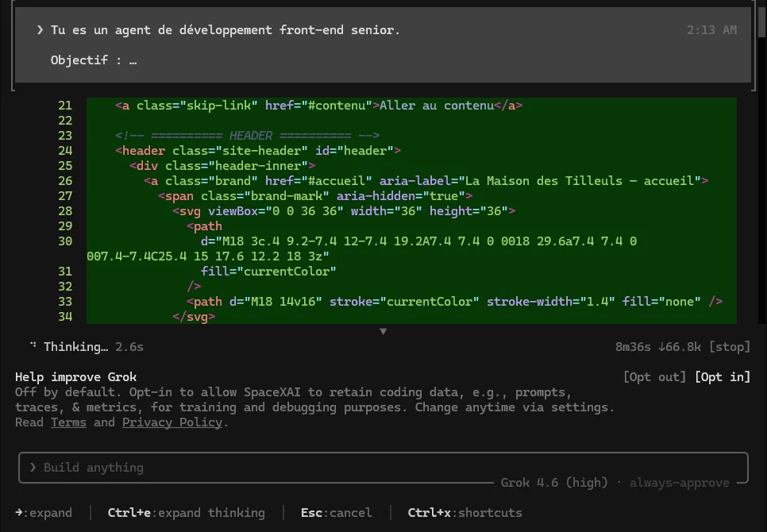Click the closing </svg> tag

point(194,317)
